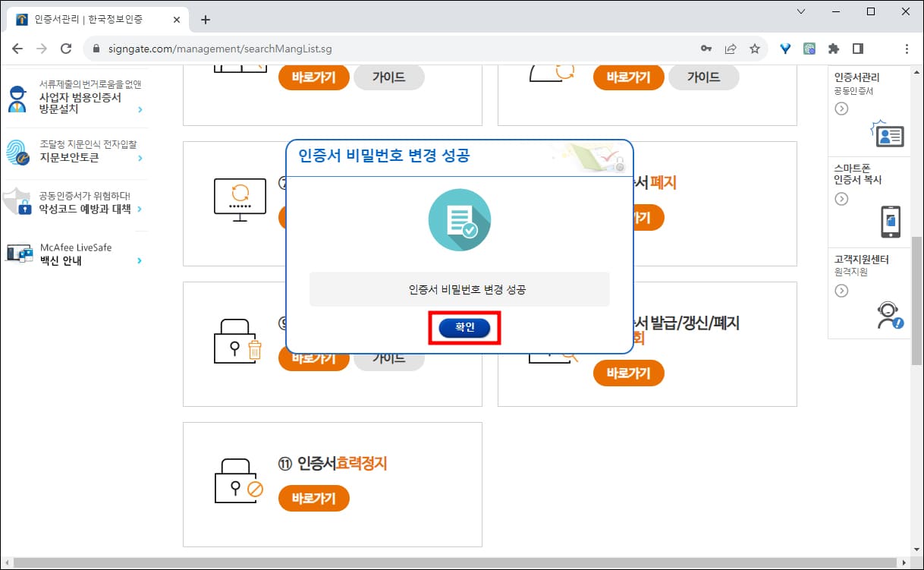
Task: Click 바로가기 under 인증서효력정지
Action: pyautogui.click(x=313, y=499)
